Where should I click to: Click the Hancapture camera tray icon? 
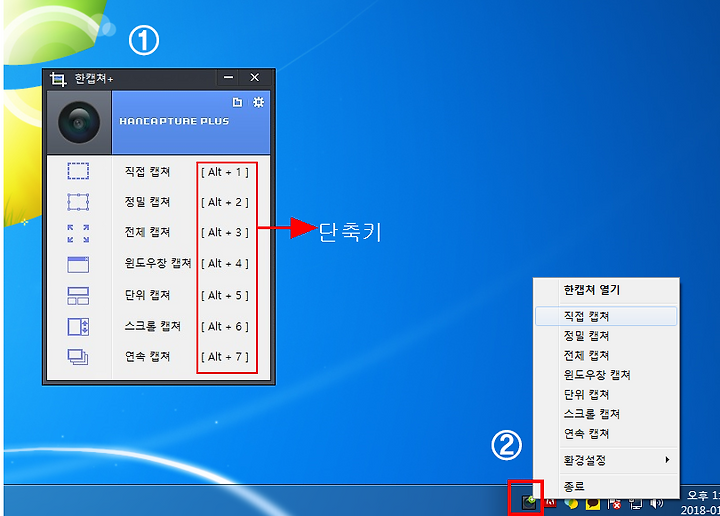coord(529,502)
